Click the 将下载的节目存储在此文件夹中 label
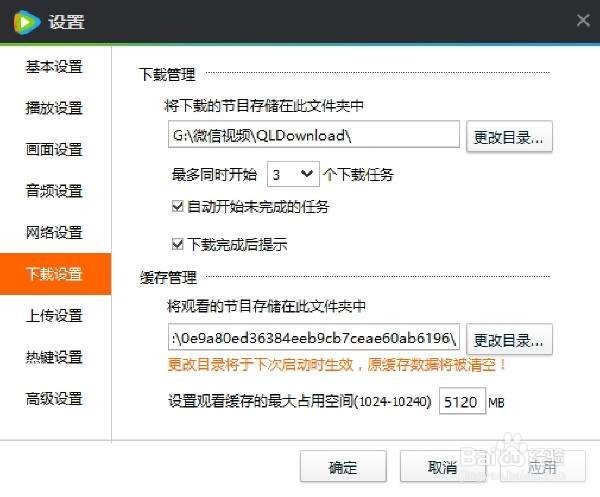The height and width of the screenshot is (497, 600). point(264,105)
